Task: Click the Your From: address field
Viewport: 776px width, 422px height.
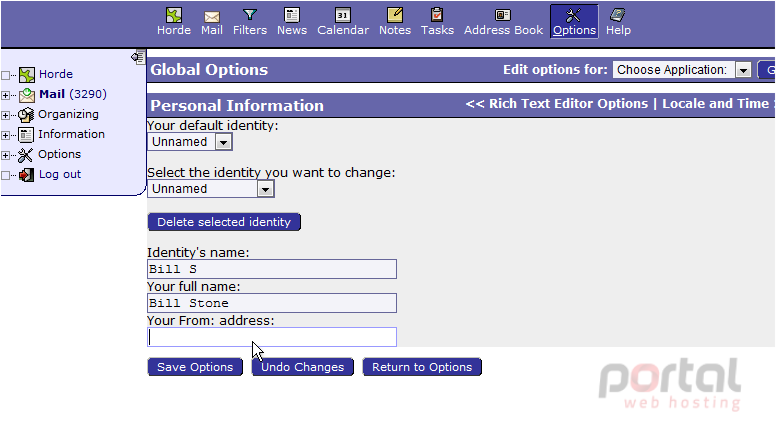Action: click(x=272, y=337)
